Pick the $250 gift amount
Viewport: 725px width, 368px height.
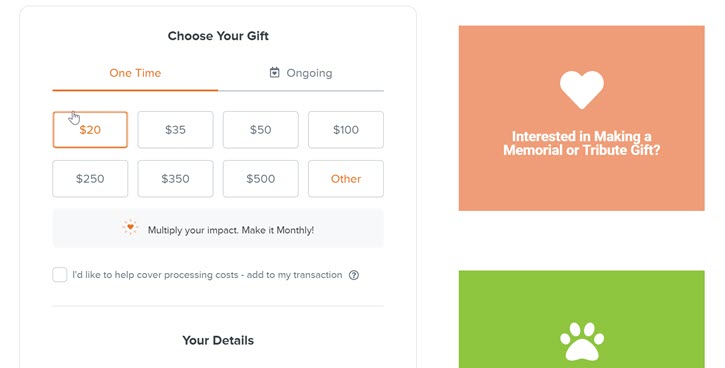[90, 178]
